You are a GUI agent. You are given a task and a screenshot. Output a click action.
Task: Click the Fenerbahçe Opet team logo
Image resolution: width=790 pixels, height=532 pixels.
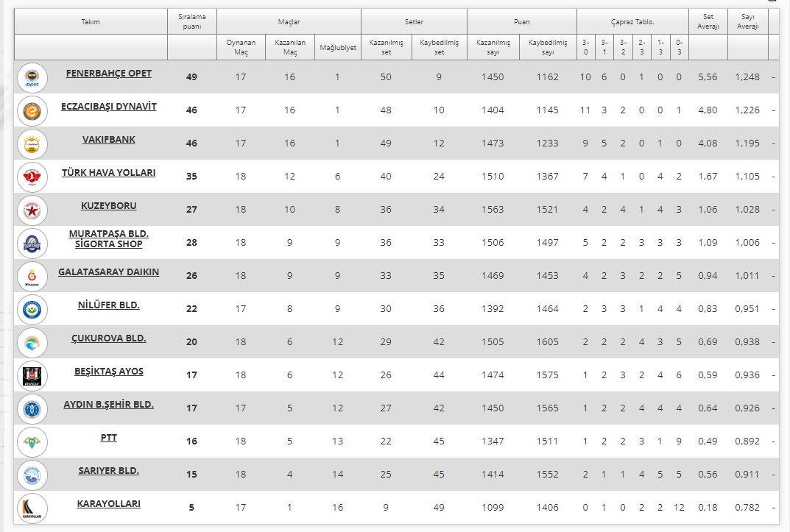tap(32, 77)
